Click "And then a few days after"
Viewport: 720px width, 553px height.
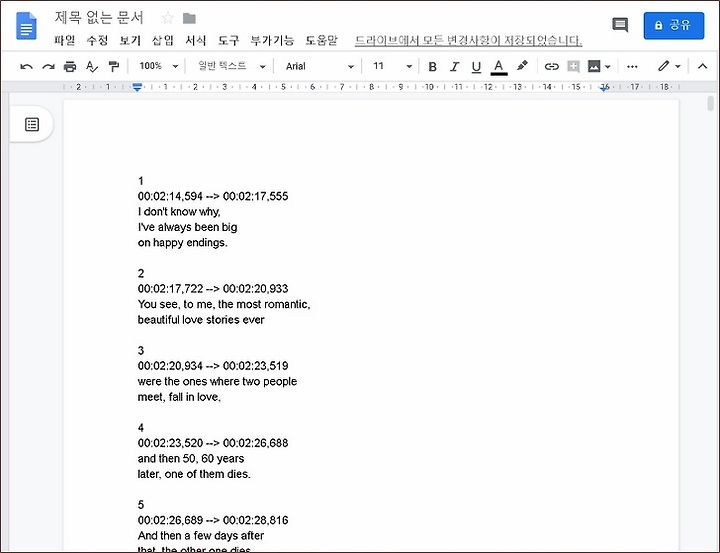(201, 536)
